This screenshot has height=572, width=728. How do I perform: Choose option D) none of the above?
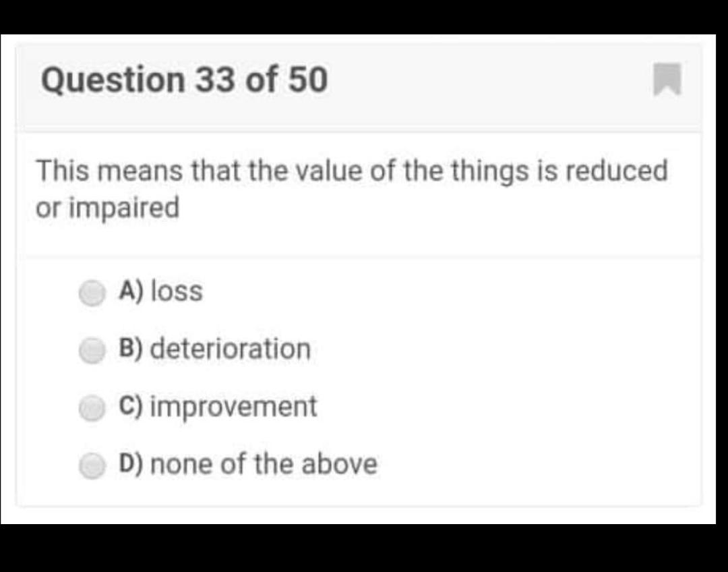[x=248, y=463]
